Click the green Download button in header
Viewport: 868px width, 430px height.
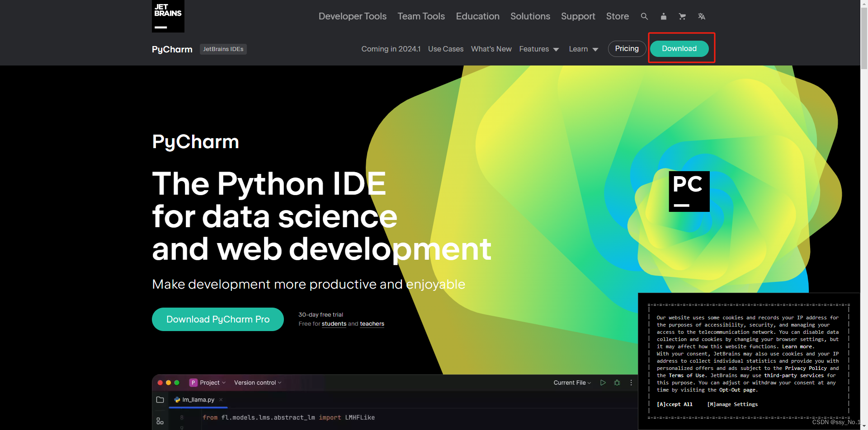(x=679, y=48)
